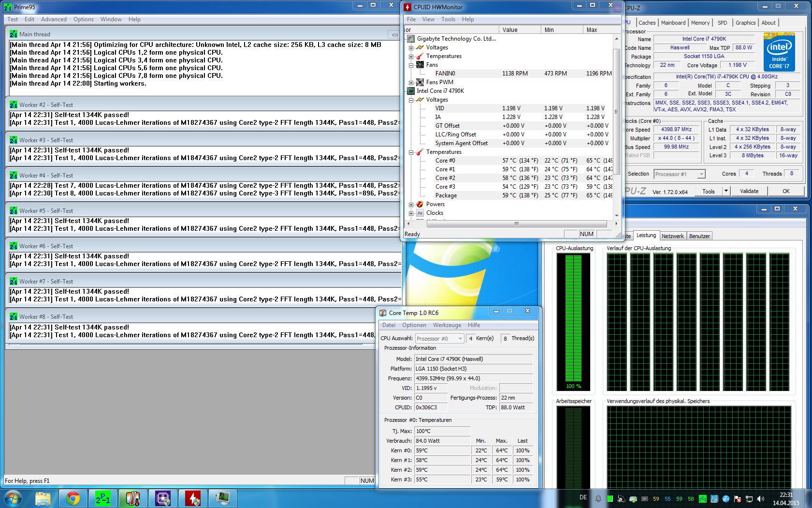Switch to Task Manager via its taskbar button

pos(223,498)
